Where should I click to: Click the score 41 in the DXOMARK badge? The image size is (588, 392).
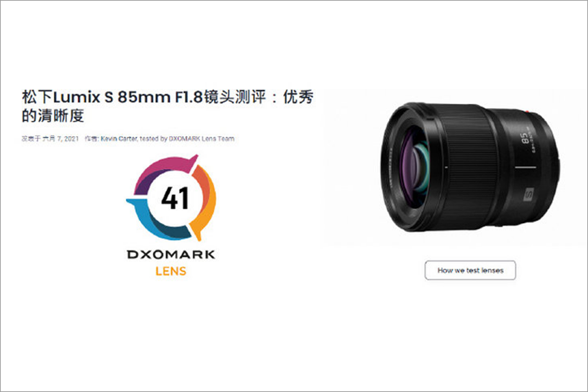pyautogui.click(x=175, y=198)
